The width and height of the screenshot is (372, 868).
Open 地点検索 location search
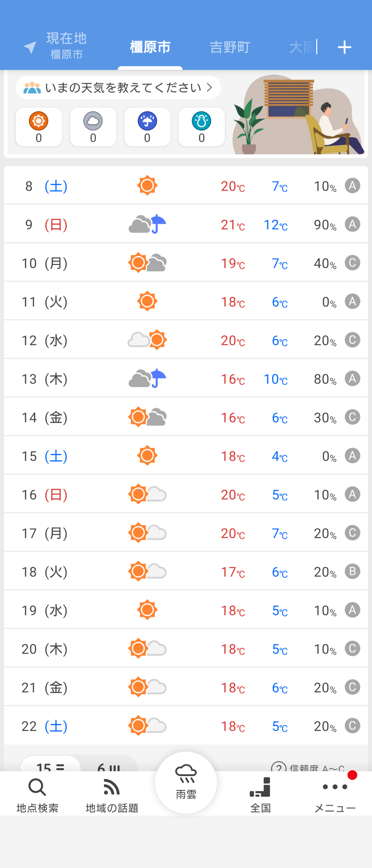(37, 795)
